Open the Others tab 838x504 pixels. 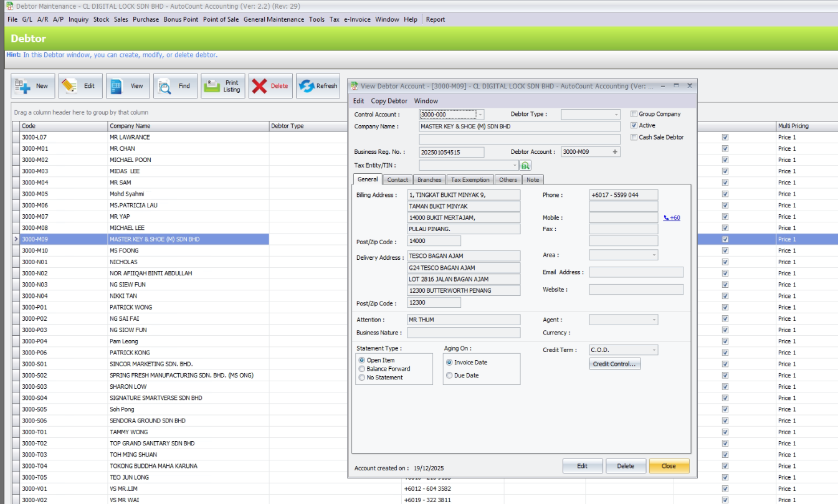[x=508, y=179]
